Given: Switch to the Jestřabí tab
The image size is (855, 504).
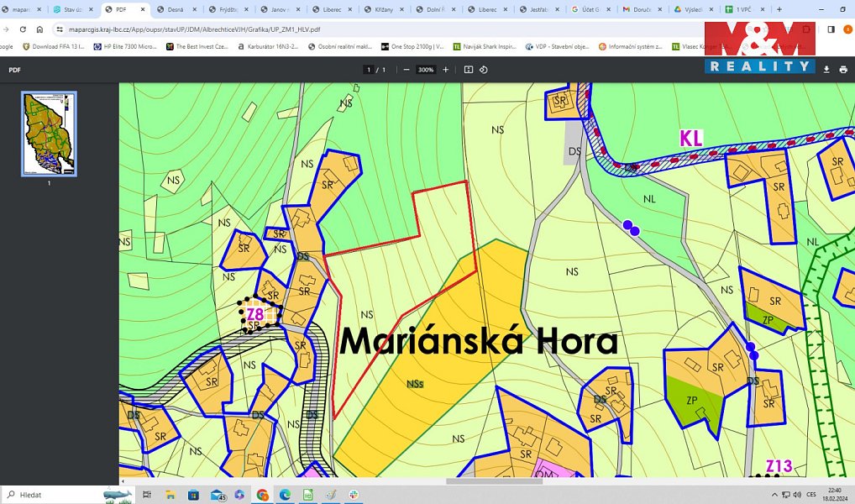Looking at the screenshot, I should tap(539, 9).
